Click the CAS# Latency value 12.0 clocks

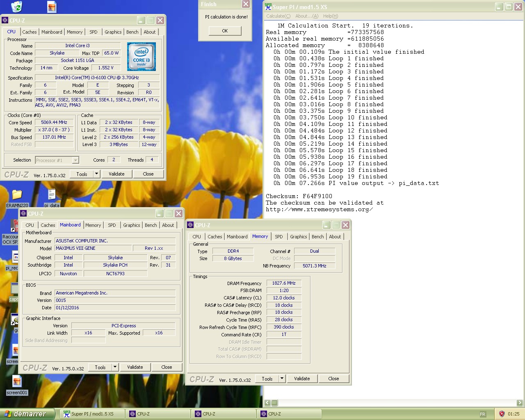pyautogui.click(x=284, y=298)
